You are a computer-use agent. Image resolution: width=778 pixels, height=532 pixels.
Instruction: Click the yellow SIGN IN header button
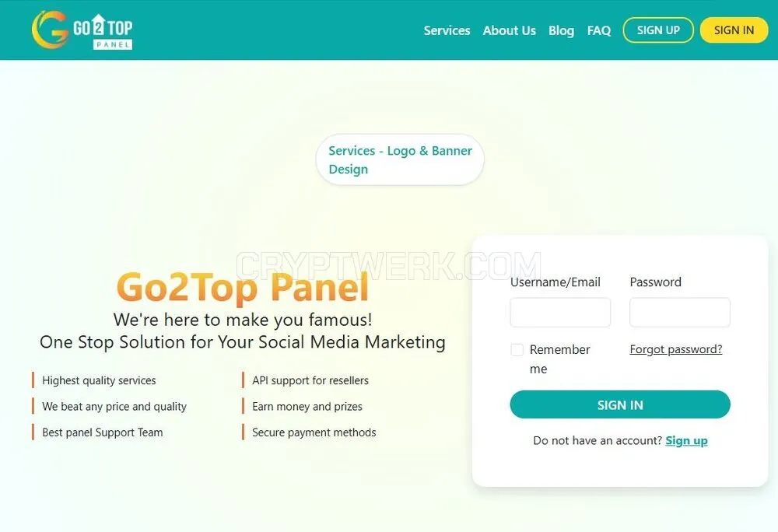click(x=734, y=30)
